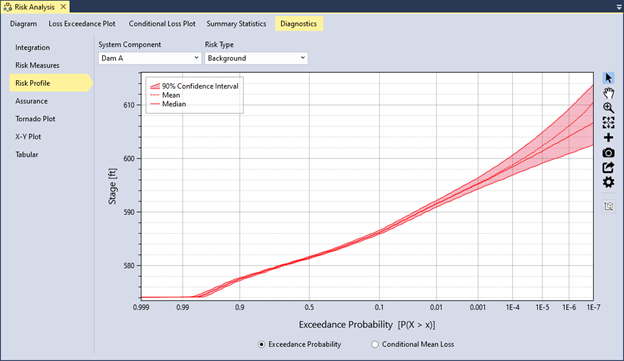Activate the zoom magnifier tool
The height and width of the screenshot is (361, 624).
(608, 108)
